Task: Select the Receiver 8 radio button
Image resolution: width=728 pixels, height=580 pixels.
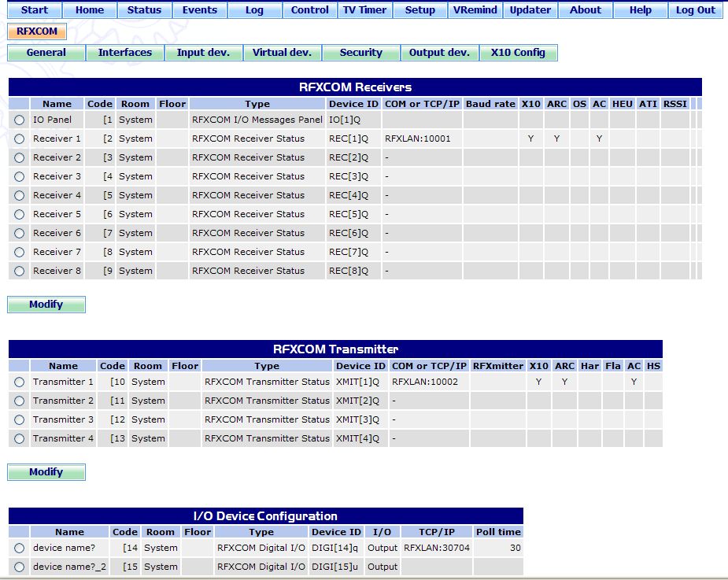Action: click(x=19, y=272)
